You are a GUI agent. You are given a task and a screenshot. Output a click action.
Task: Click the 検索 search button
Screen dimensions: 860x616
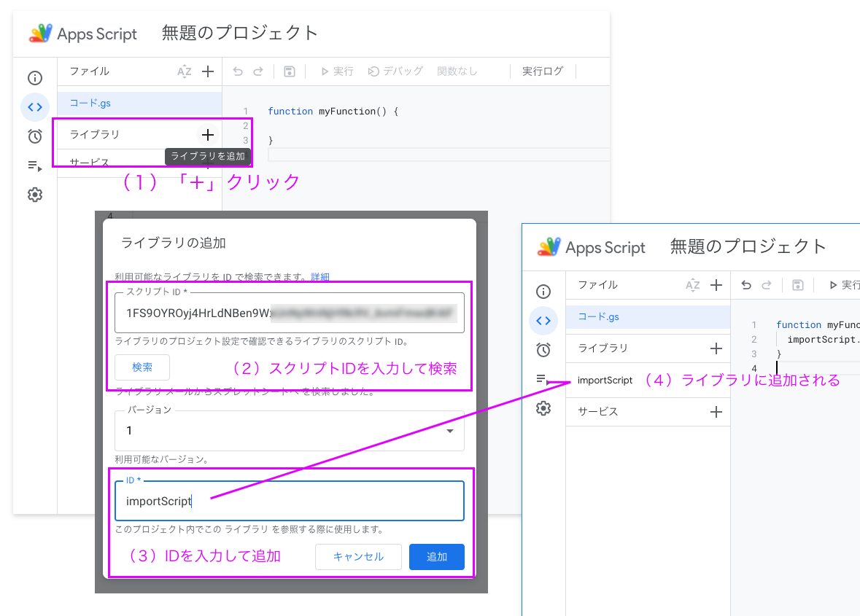click(x=142, y=367)
